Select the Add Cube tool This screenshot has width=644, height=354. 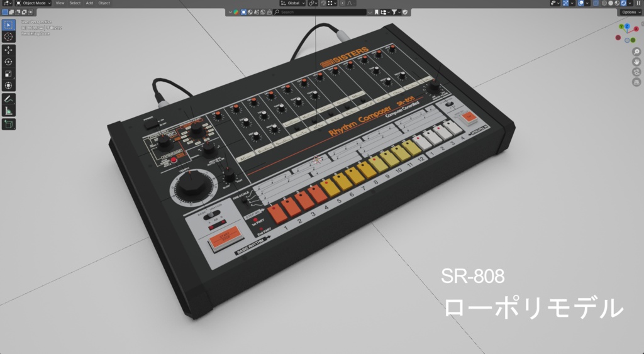point(8,124)
